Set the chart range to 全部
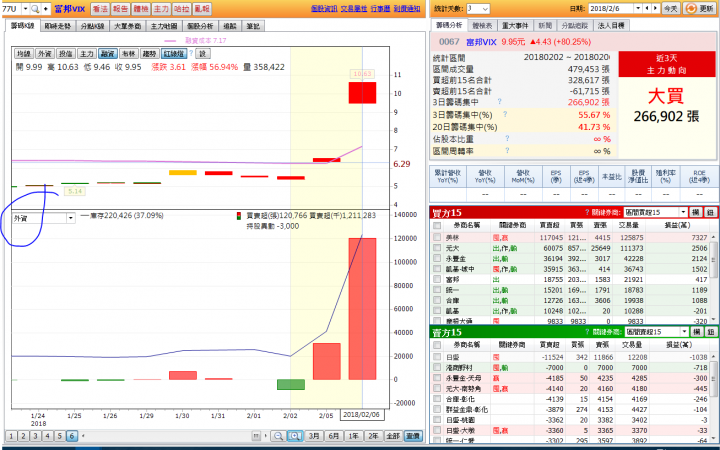Image resolution: width=720 pixels, height=450 pixels. (x=393, y=436)
